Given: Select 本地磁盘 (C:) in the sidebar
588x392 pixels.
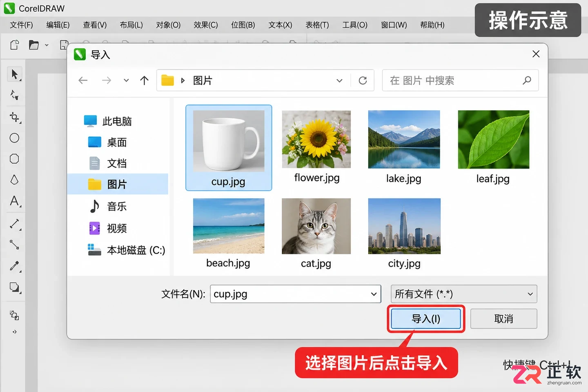Looking at the screenshot, I should click(x=127, y=250).
